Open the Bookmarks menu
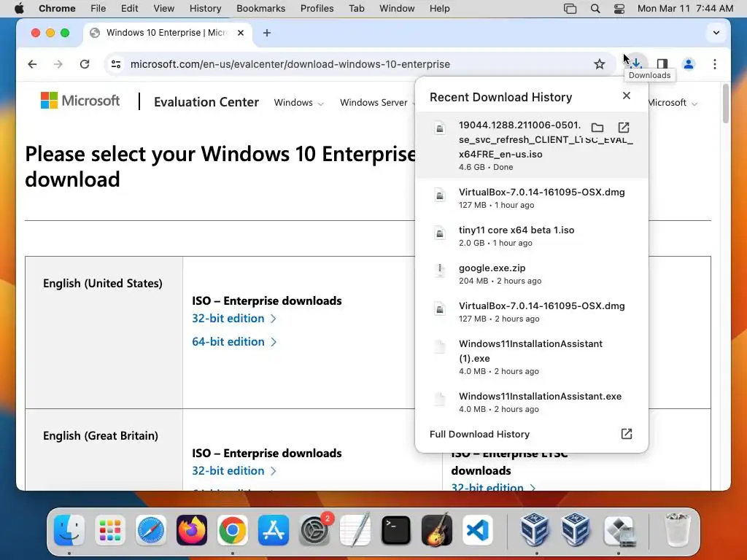 point(260,8)
